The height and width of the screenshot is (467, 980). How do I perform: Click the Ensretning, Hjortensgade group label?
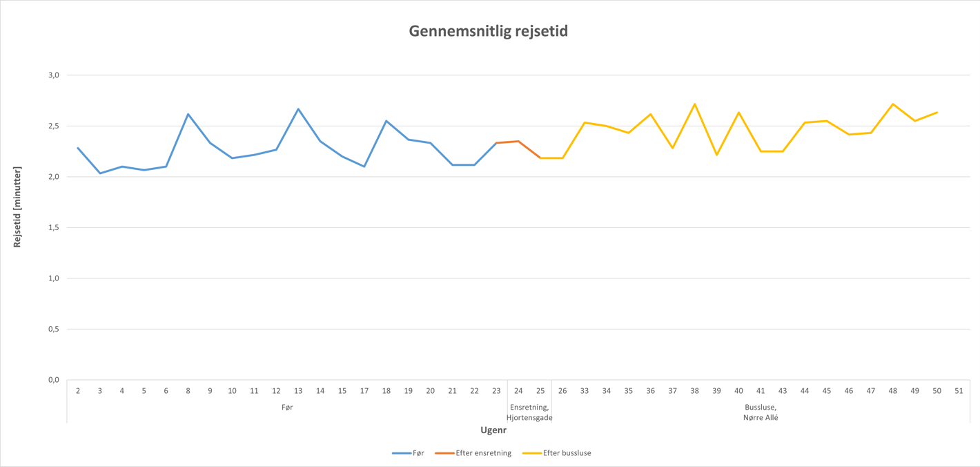point(529,412)
